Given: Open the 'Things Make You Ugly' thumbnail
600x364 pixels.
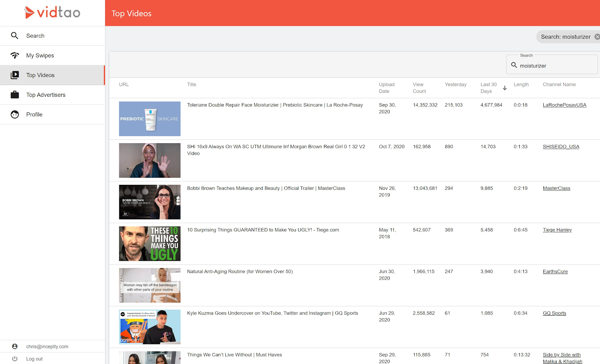Looking at the screenshot, I should [150, 244].
